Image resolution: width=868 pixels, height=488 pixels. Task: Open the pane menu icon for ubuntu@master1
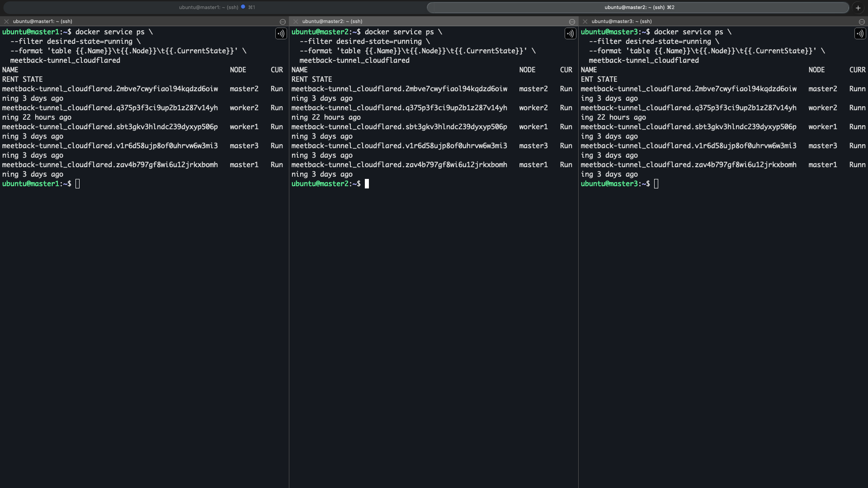coord(283,22)
